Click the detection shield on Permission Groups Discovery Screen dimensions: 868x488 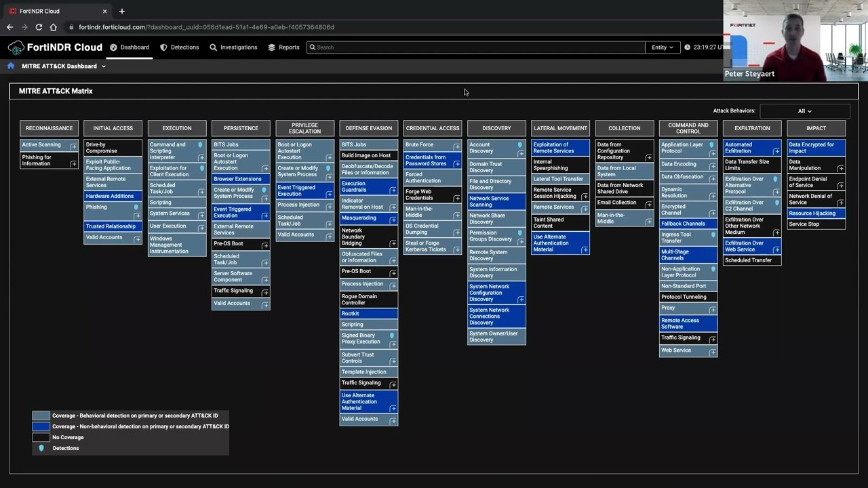[x=520, y=233]
